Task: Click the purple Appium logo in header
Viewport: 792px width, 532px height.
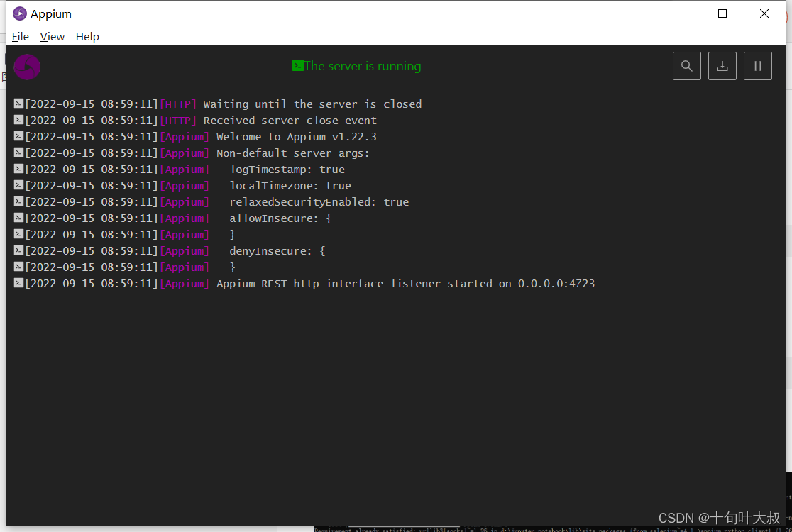Action: coord(27,67)
